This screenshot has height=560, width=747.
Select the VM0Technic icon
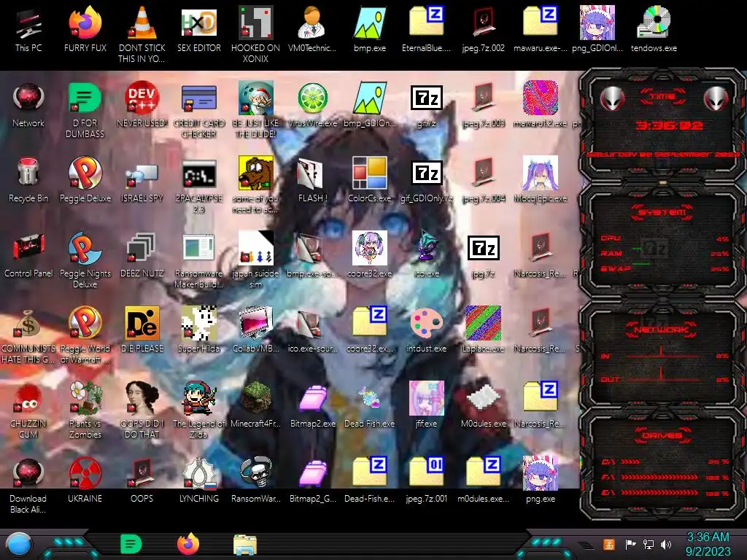coord(312,31)
